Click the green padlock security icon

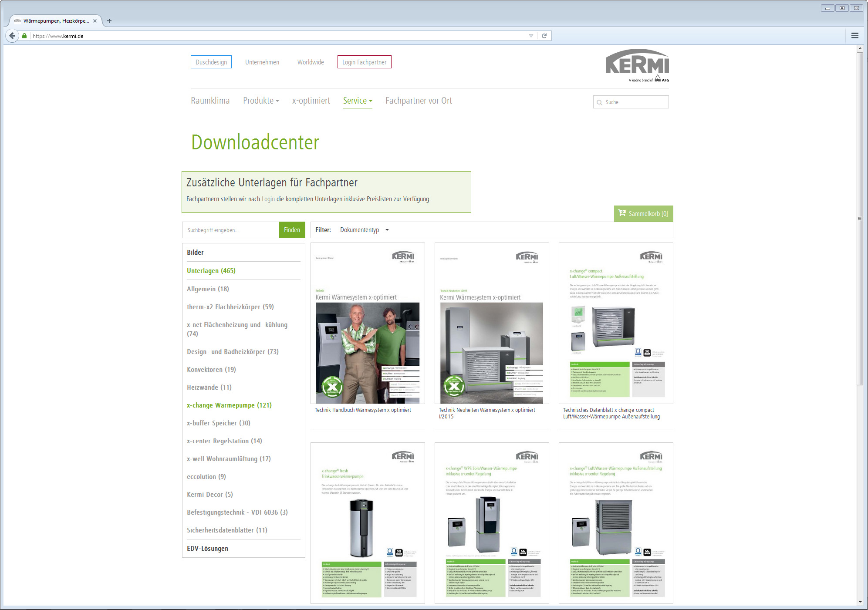(x=25, y=36)
